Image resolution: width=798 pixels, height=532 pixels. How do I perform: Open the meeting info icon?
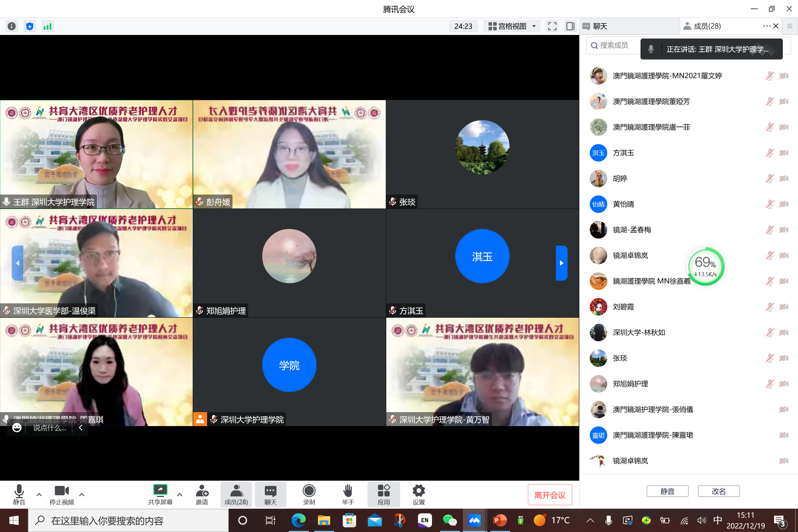pyautogui.click(x=12, y=26)
